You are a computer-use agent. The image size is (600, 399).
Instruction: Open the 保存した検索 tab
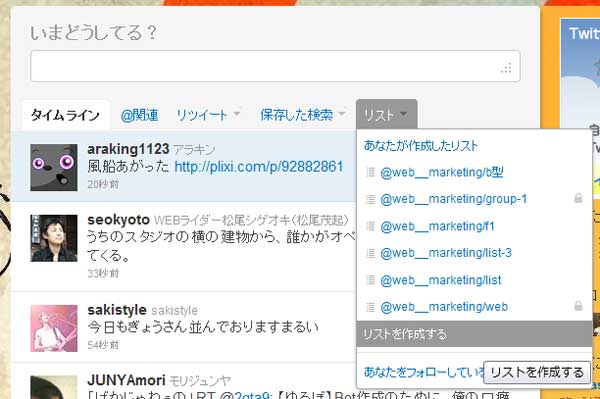(x=297, y=115)
